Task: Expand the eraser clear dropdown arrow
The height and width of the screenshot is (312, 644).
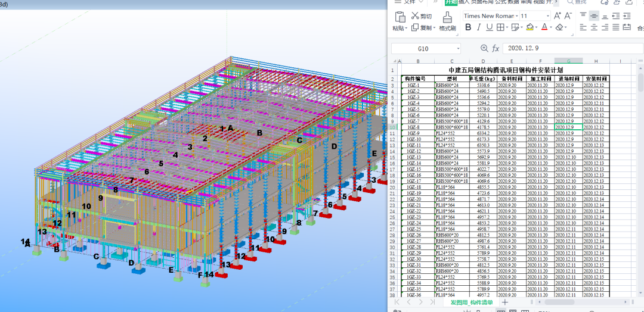Action: click(x=565, y=28)
